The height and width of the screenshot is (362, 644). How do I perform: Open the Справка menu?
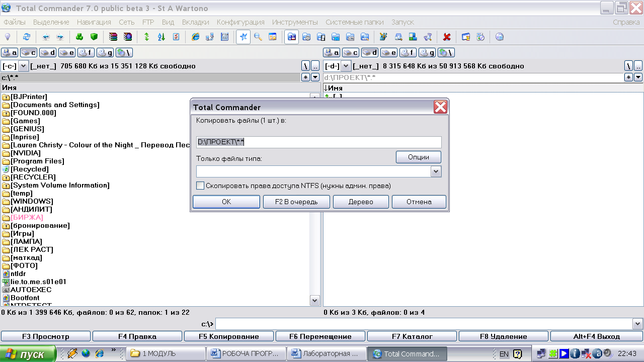pyautogui.click(x=626, y=22)
